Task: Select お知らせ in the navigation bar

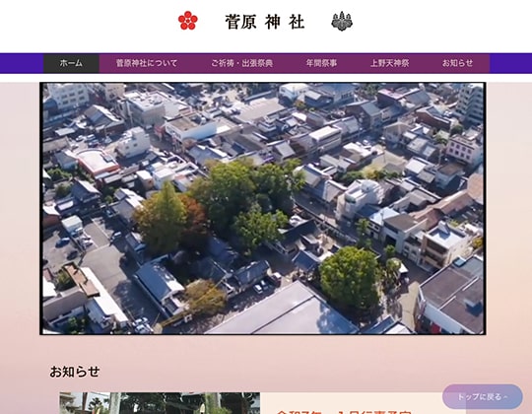Action: click(x=457, y=63)
